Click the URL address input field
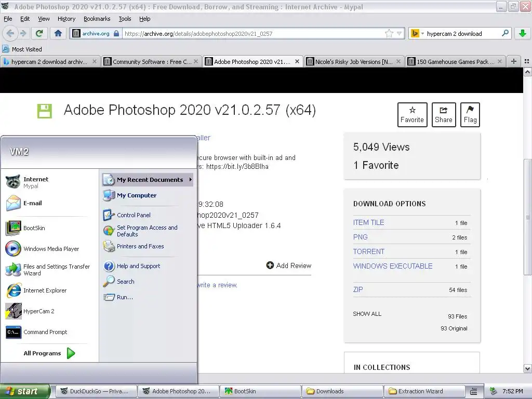This screenshot has height=399, width=532. (x=253, y=33)
